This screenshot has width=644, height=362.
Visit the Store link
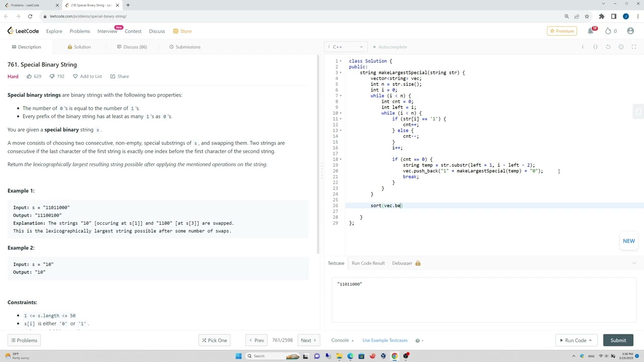(x=182, y=31)
